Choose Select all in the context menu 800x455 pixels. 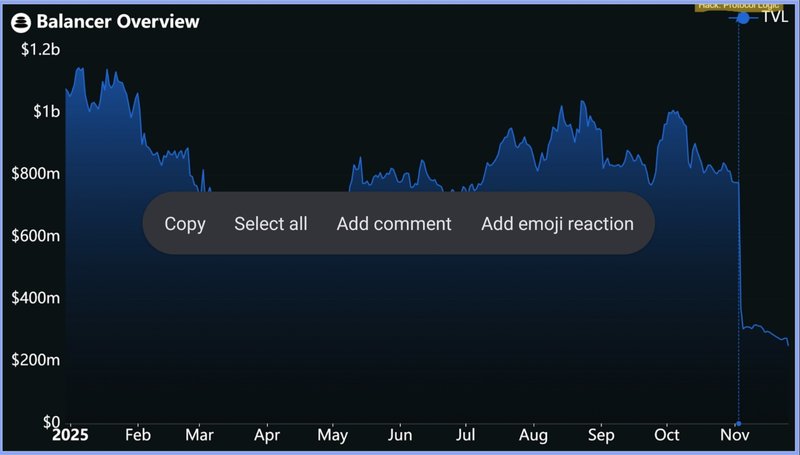[x=270, y=224]
